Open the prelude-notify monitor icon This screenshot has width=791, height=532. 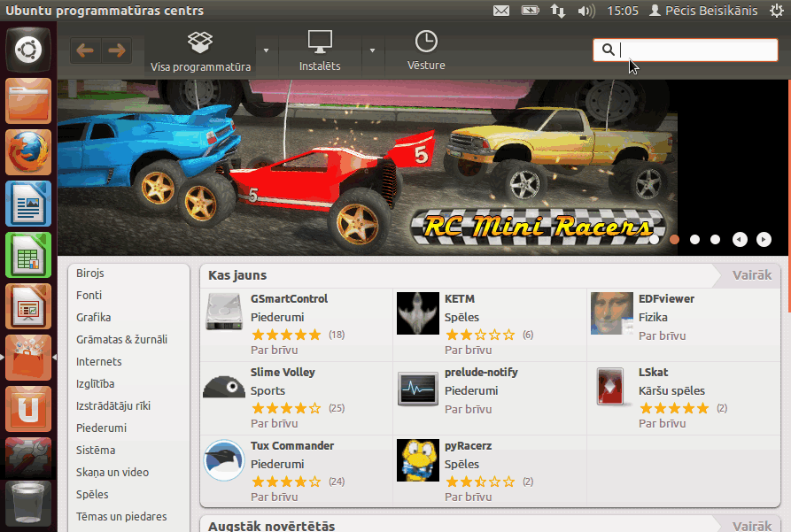(418, 389)
